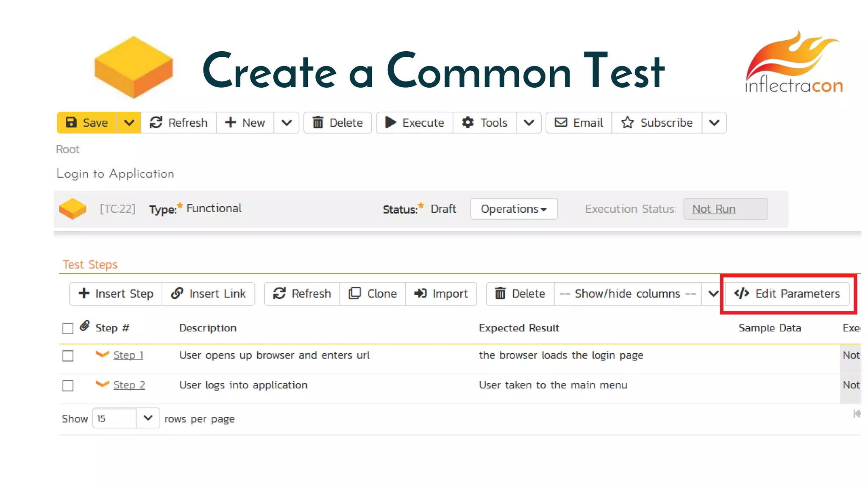Click Insert Link button
The width and height of the screenshot is (868, 488).
pos(208,294)
